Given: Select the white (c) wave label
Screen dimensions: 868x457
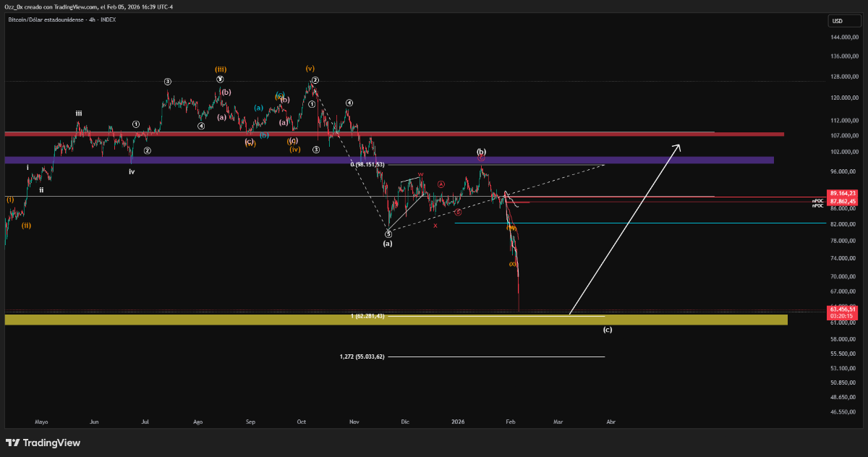Looking at the screenshot, I should (x=608, y=330).
